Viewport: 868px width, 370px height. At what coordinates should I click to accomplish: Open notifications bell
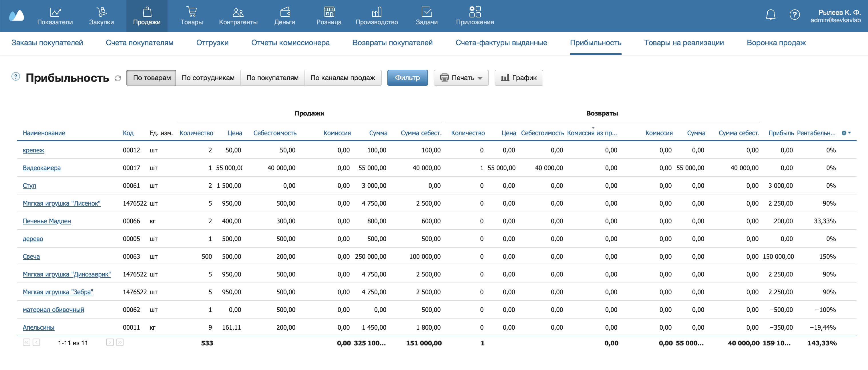770,15
